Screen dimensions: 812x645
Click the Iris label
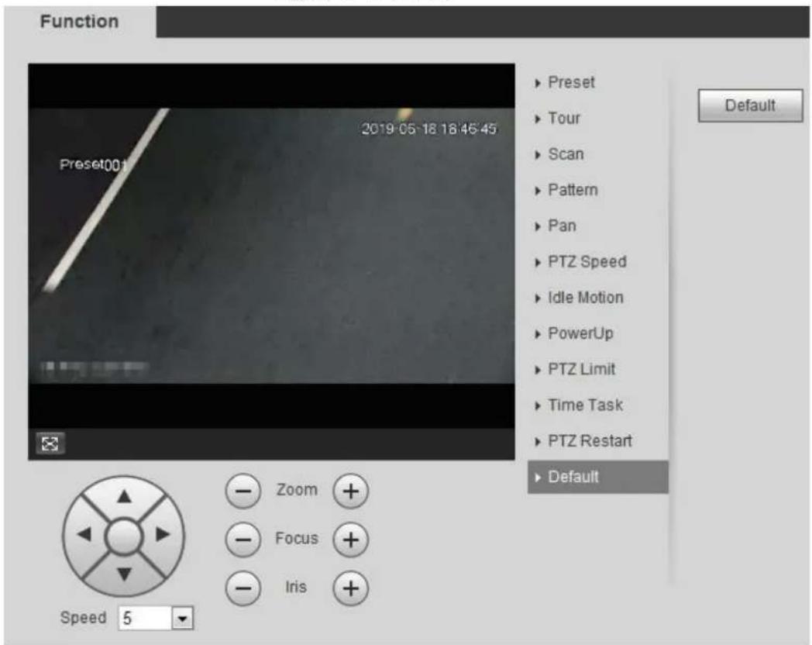296,587
